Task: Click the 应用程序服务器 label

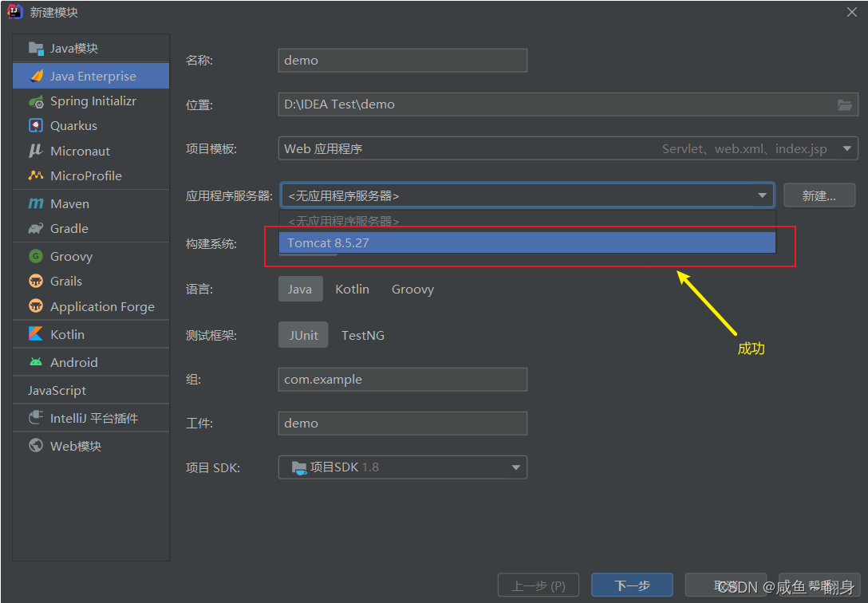Action: coord(229,196)
